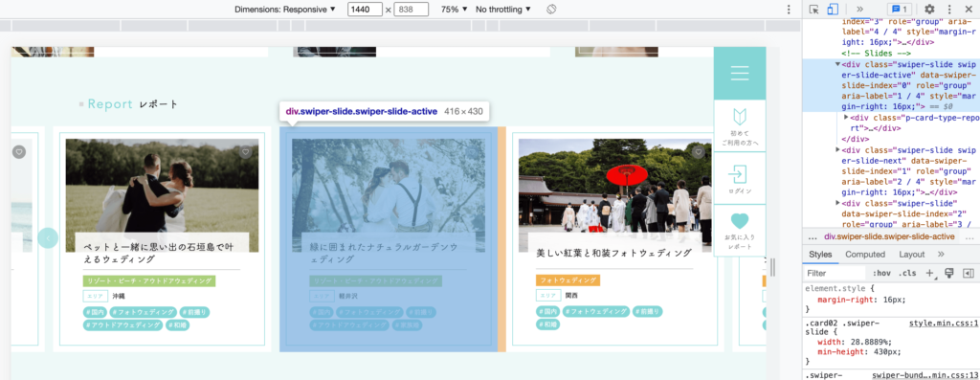Image resolution: width=980 pixels, height=380 pixels.
Task: Activate the inspect element picker icon
Action: pos(813,10)
